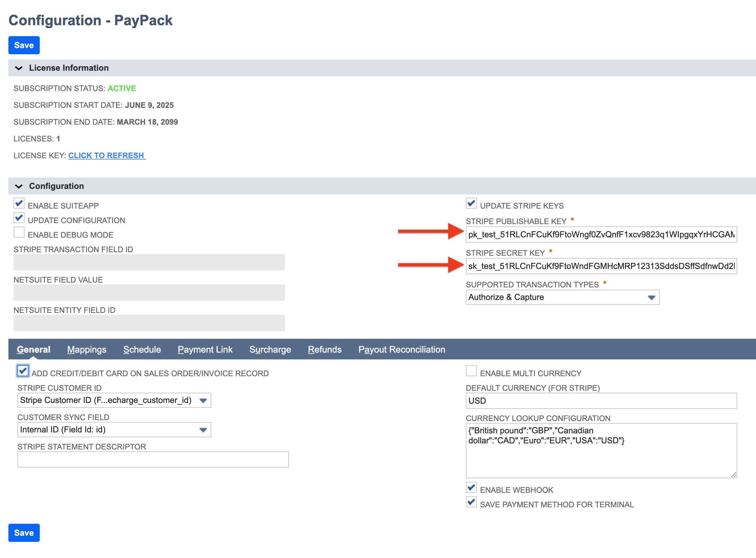Switch to the Schedule tab
Screen dimensions: 756x558
pyautogui.click(x=142, y=350)
